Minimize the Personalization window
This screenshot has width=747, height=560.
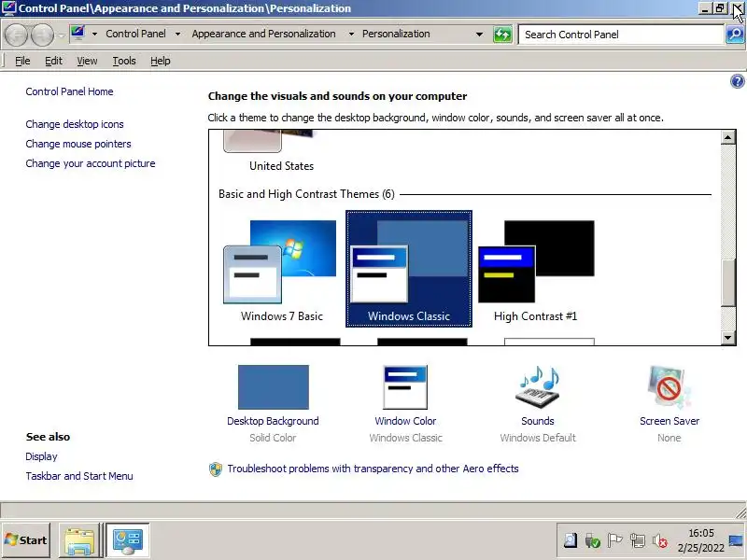(706, 8)
